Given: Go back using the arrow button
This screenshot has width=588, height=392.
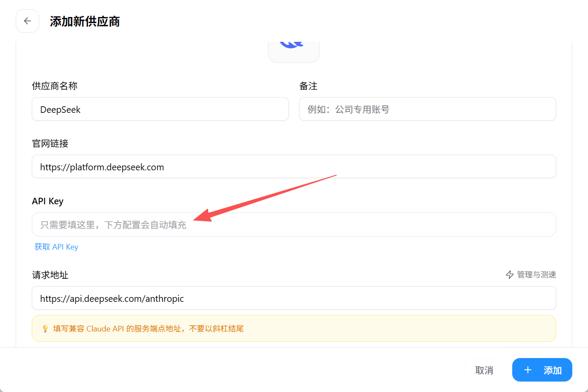Looking at the screenshot, I should [27, 21].
